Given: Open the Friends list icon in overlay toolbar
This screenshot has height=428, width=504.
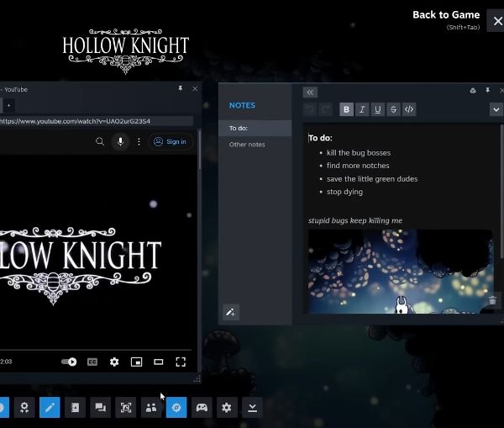Looking at the screenshot, I should [x=151, y=408].
